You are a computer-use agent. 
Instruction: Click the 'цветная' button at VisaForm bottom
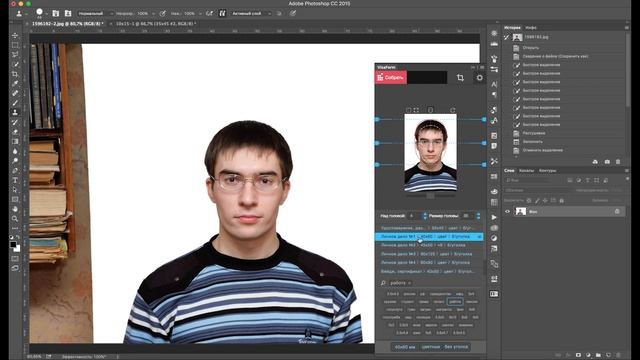tap(431, 347)
